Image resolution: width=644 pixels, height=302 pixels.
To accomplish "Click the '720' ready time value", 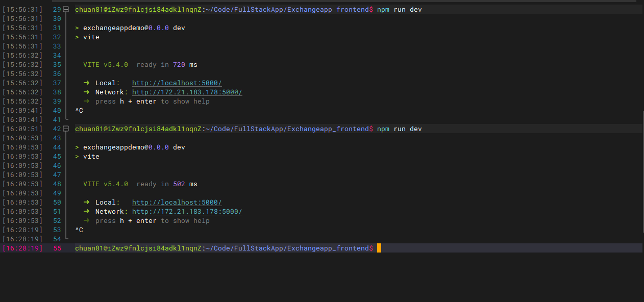I will [179, 65].
